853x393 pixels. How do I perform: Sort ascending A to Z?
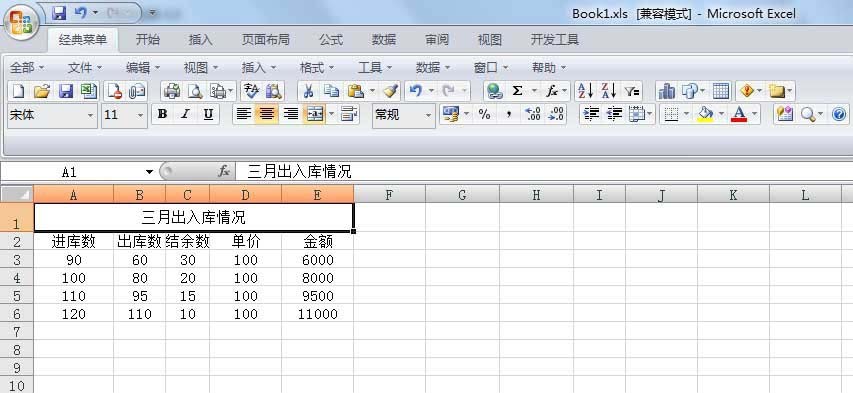[586, 91]
